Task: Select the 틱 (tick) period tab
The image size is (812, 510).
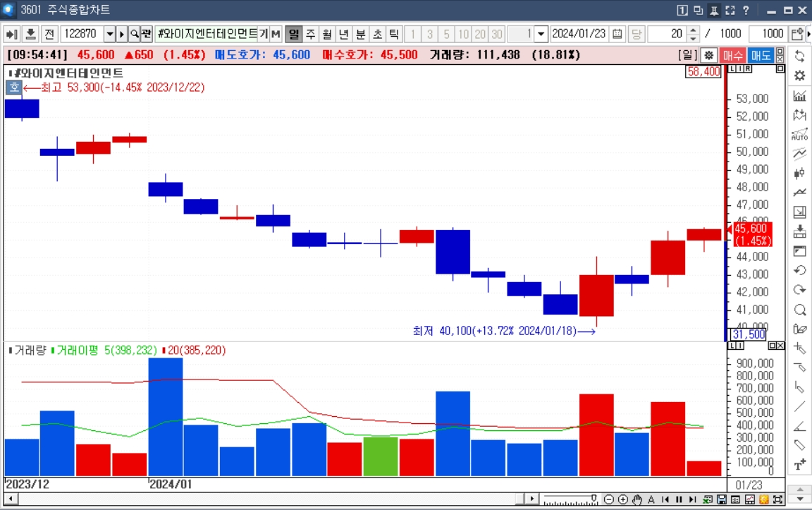Action: tap(394, 34)
